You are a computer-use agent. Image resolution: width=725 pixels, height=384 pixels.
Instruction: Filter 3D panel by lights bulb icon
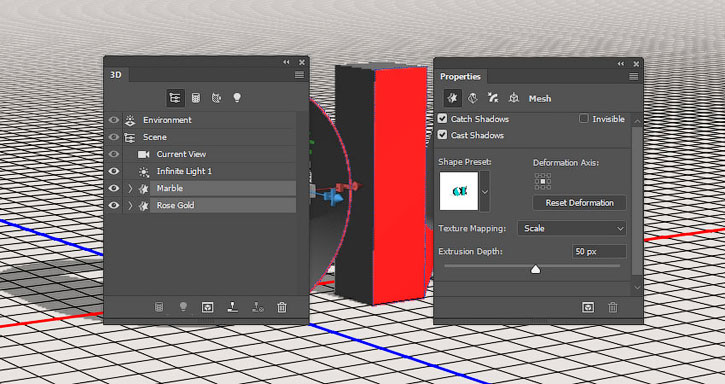coord(237,98)
